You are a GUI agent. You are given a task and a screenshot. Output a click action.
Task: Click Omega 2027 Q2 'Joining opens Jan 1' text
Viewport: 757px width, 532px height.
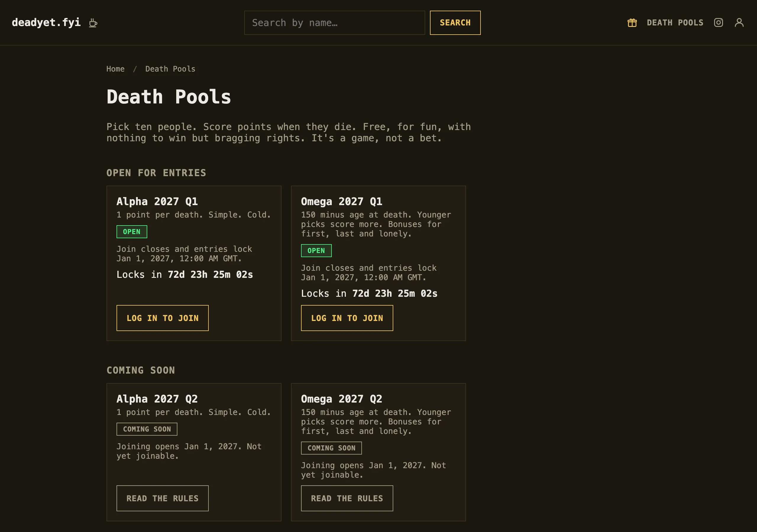click(x=373, y=470)
